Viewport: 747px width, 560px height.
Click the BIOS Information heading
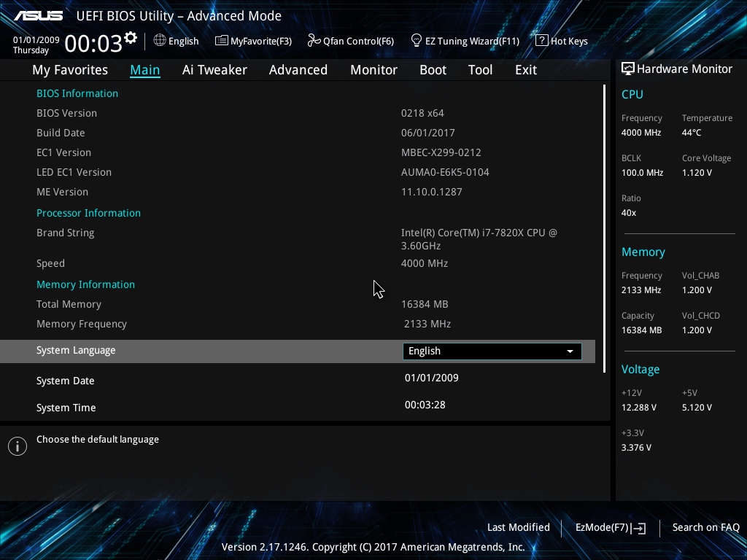[77, 94]
